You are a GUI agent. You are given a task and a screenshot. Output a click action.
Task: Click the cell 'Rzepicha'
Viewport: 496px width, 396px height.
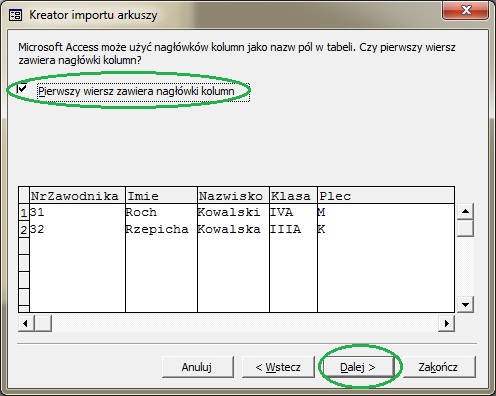tap(161, 229)
